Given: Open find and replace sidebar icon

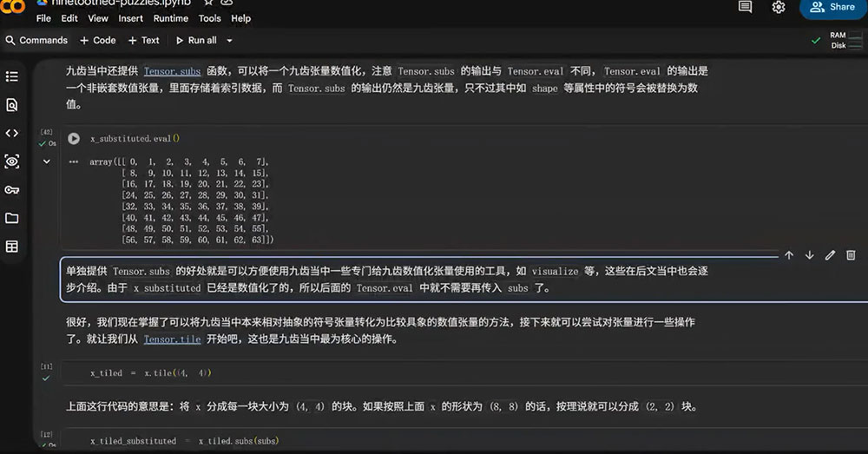Looking at the screenshot, I should point(11,105).
